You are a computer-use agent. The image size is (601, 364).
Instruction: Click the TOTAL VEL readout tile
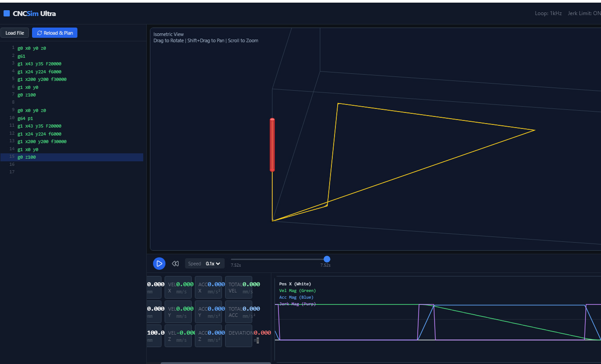pos(238,288)
